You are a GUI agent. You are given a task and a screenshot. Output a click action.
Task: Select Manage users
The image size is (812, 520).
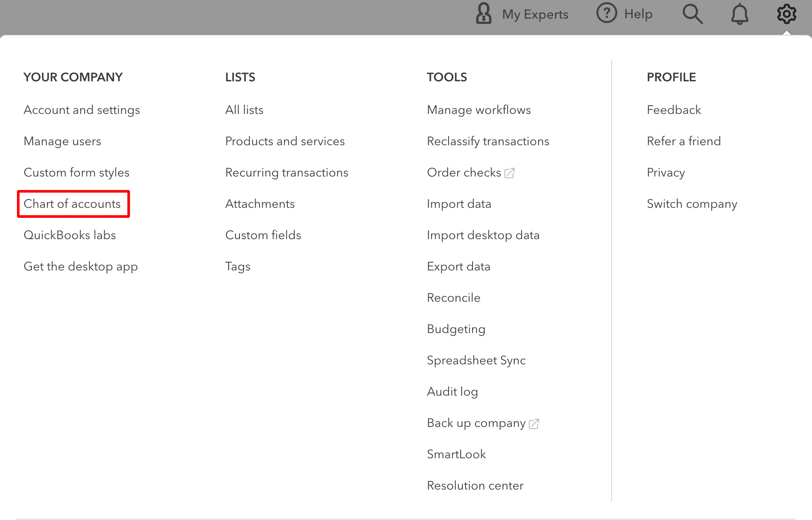62,141
